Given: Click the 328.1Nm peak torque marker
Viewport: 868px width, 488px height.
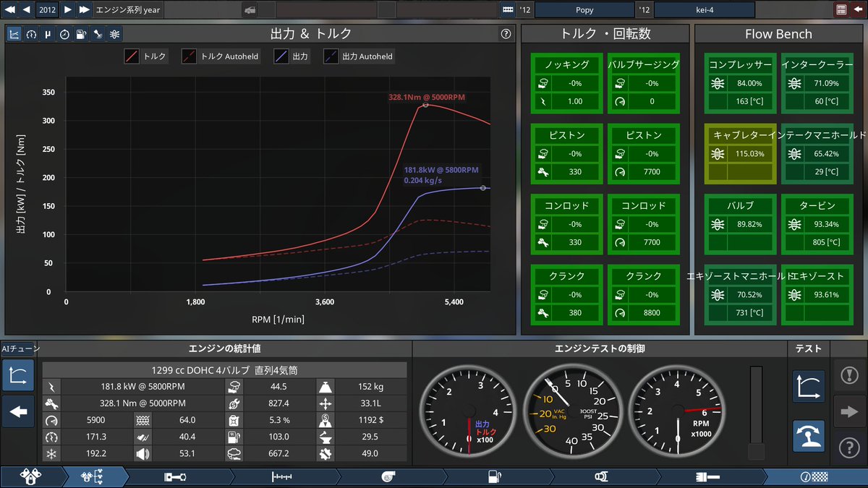Looking at the screenshot, I should pos(425,105).
